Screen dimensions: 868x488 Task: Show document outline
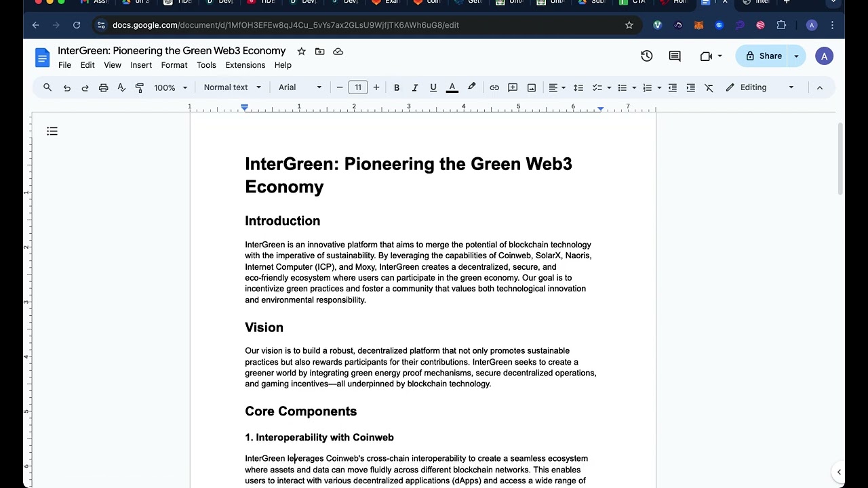(52, 131)
